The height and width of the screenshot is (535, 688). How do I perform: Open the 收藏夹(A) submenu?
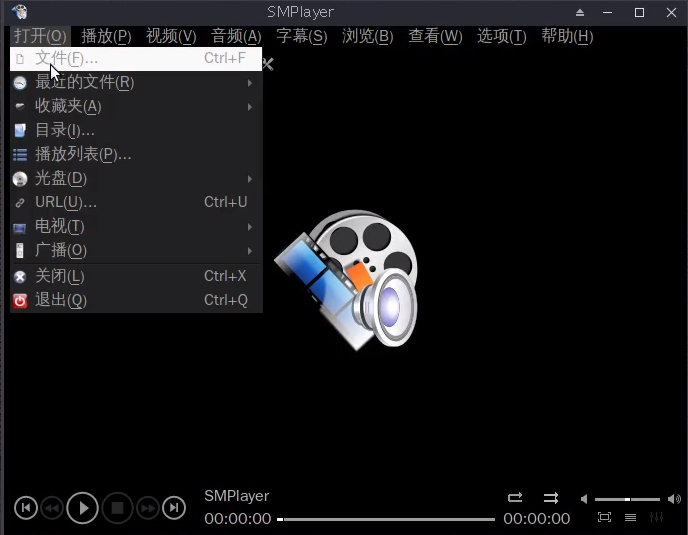(136, 107)
